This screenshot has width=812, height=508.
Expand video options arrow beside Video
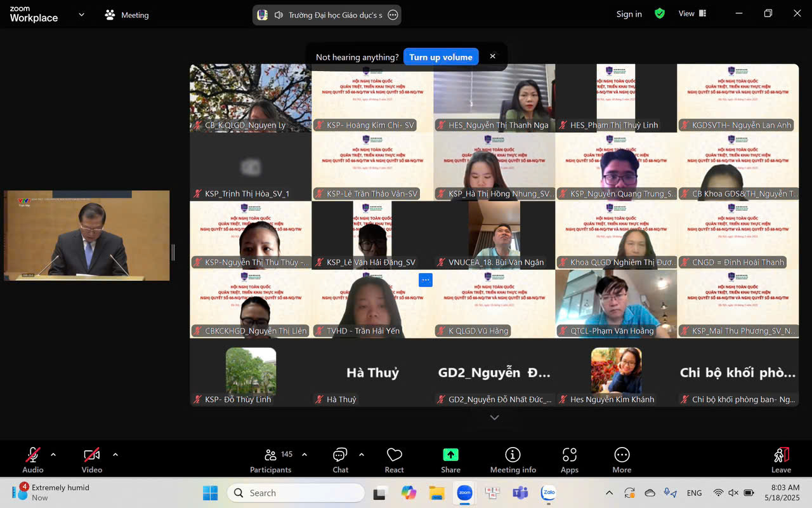115,455
